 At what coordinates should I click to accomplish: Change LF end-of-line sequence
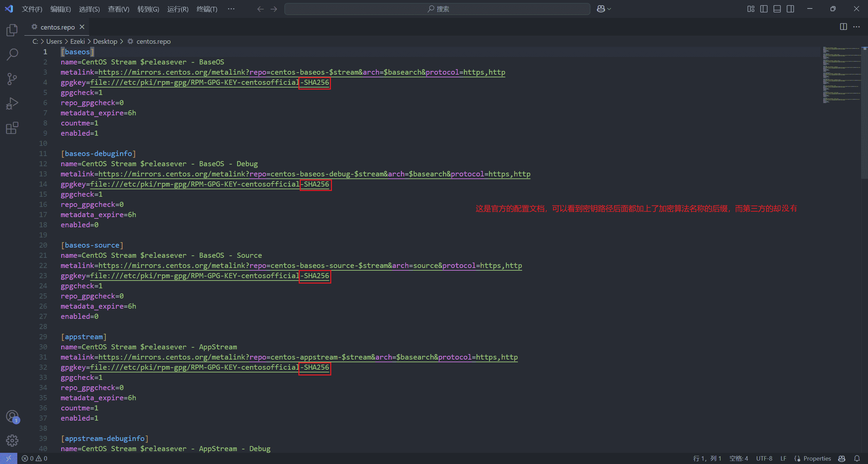coord(783,458)
